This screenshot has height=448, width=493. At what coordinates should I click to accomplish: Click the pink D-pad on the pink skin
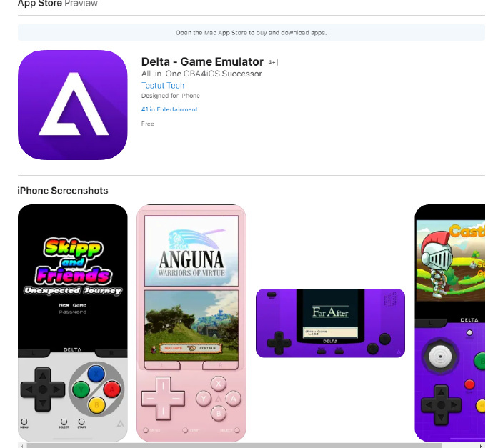(163, 398)
